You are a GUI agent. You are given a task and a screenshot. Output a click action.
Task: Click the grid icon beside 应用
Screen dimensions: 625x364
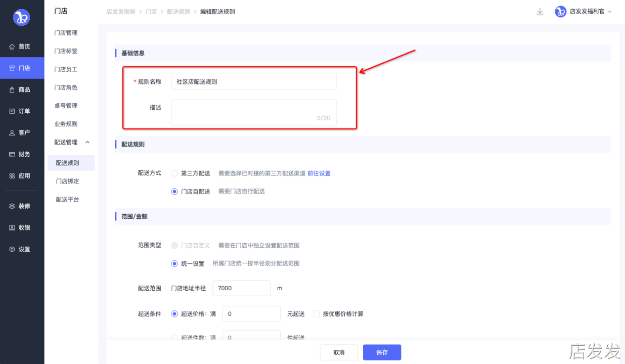(x=12, y=176)
